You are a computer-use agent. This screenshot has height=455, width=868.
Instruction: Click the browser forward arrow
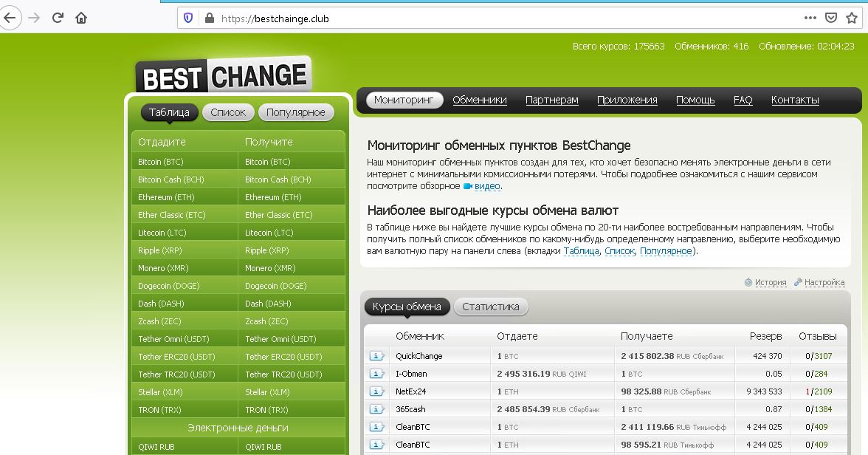[34, 18]
